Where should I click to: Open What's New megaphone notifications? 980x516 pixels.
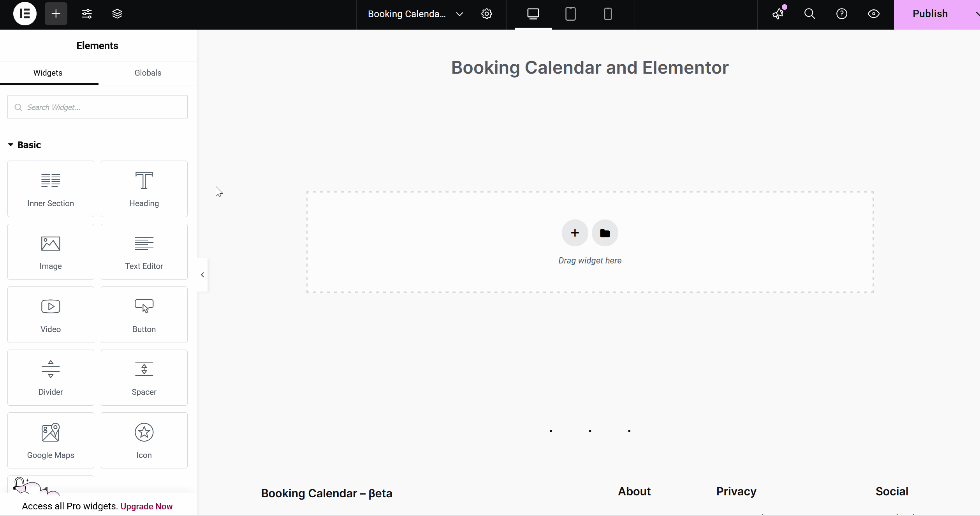[778, 14]
